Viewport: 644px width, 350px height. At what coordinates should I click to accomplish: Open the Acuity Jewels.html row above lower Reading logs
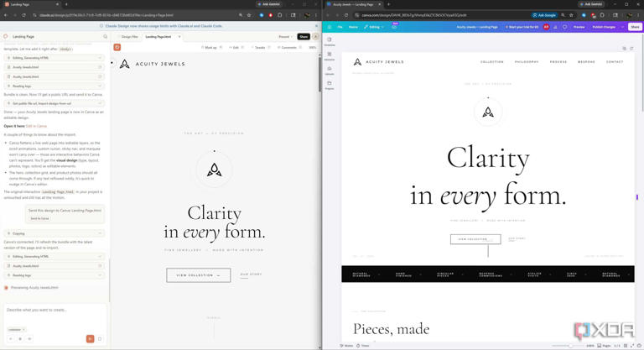coord(55,266)
